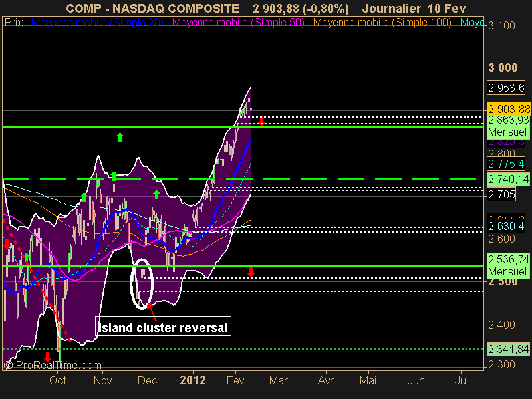Click the Dec label on time axis
Image resolution: width=532 pixels, height=399 pixels.
(147, 380)
